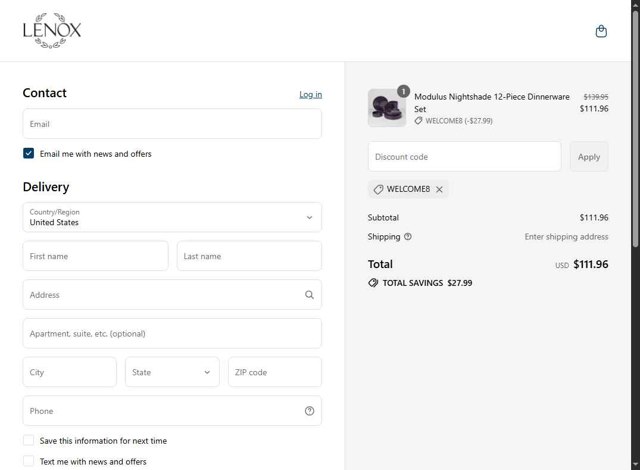Click the Shipping info question icon
Screen dimensions: 640x470
408,237
